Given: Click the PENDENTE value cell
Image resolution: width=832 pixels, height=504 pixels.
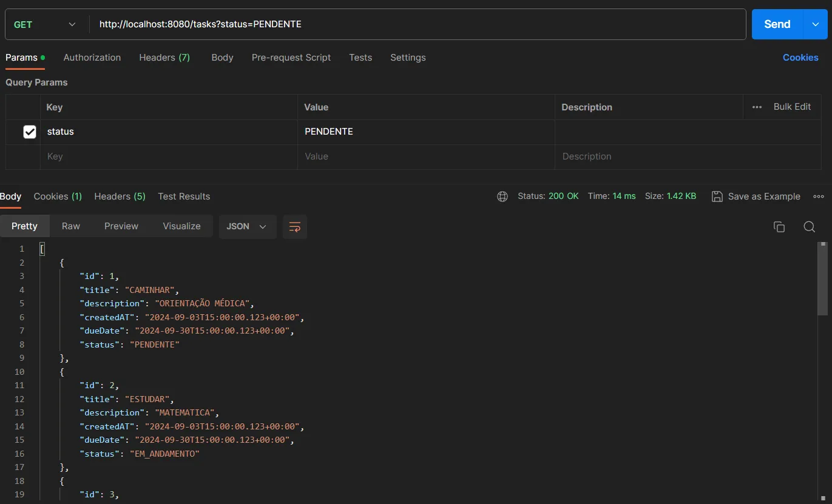Looking at the screenshot, I should coord(426,132).
